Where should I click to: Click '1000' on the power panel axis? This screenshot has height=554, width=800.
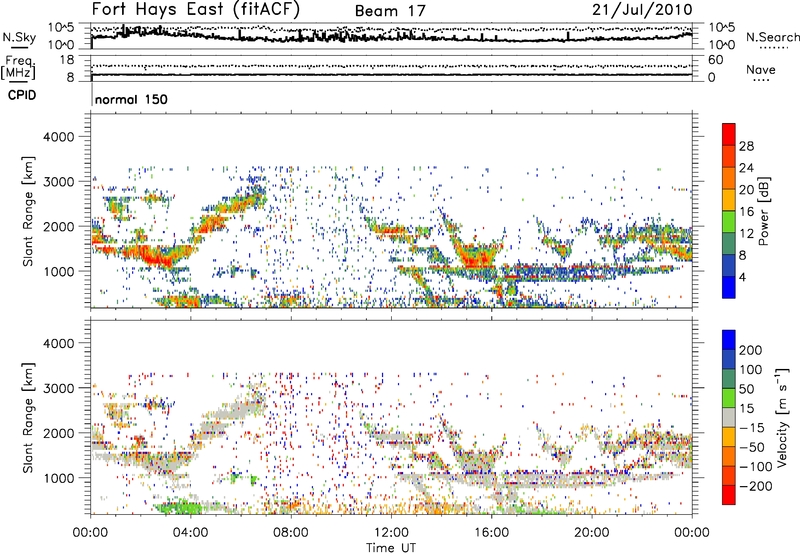click(x=59, y=271)
